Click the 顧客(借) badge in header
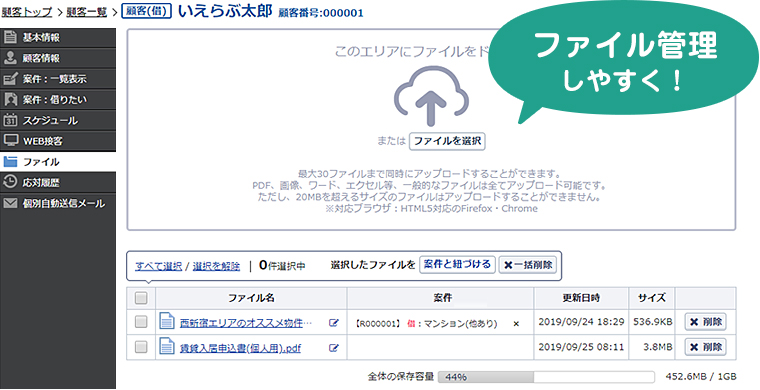 [x=146, y=11]
